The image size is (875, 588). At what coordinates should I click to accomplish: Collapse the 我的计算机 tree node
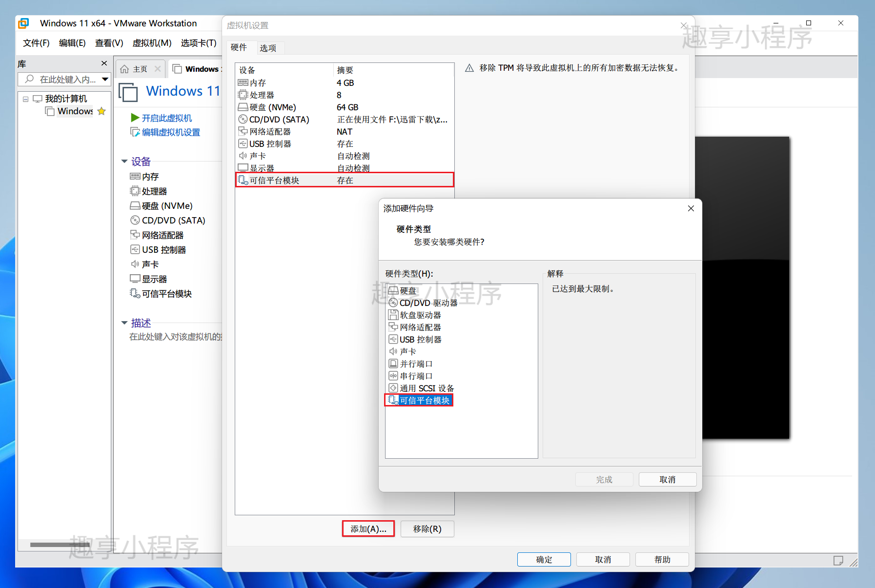click(25, 99)
